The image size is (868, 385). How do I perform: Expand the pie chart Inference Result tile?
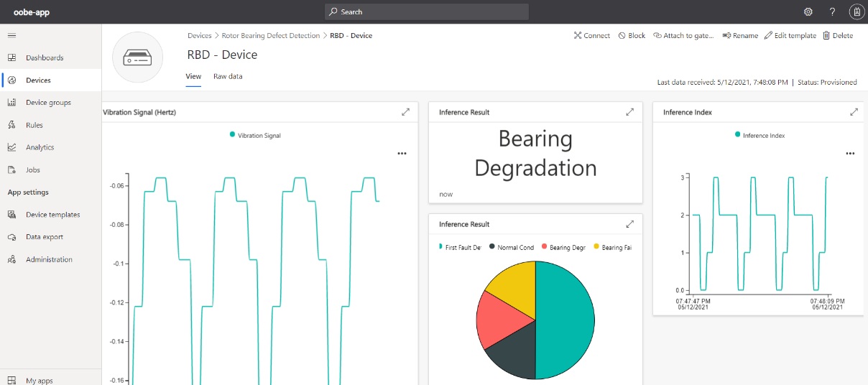tap(630, 224)
